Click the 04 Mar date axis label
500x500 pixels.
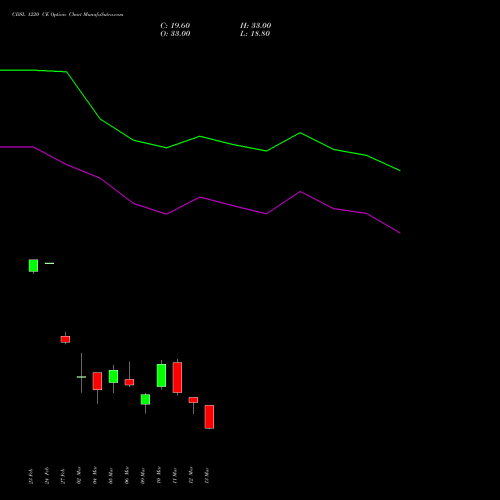(95, 475)
